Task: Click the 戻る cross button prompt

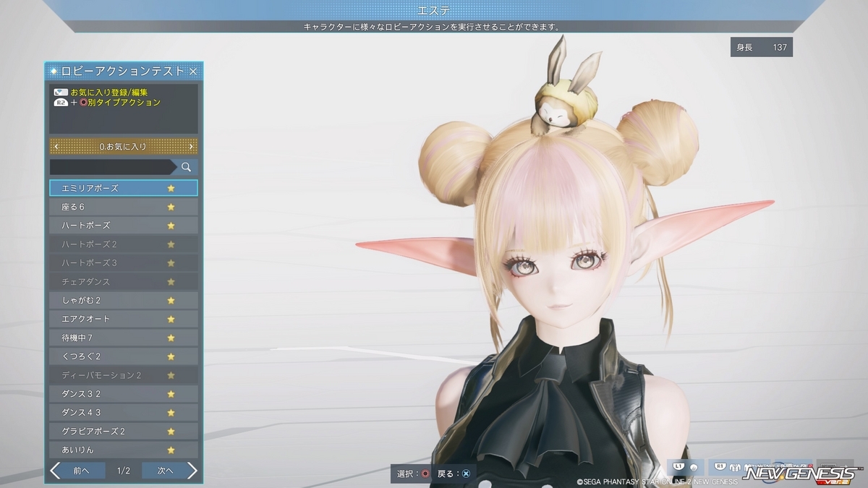Action: (x=454, y=474)
